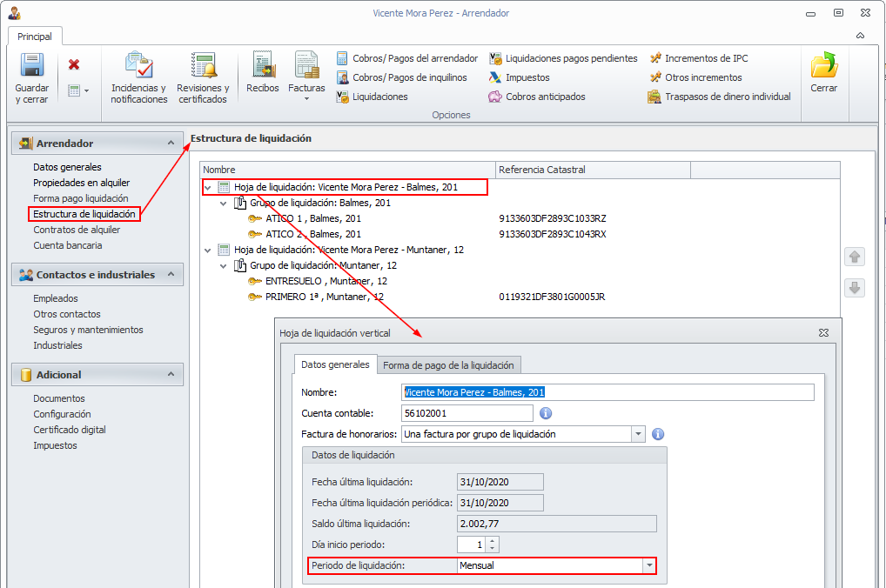Open the Recibos icon
The height and width of the screenshot is (588, 886).
tap(263, 66)
